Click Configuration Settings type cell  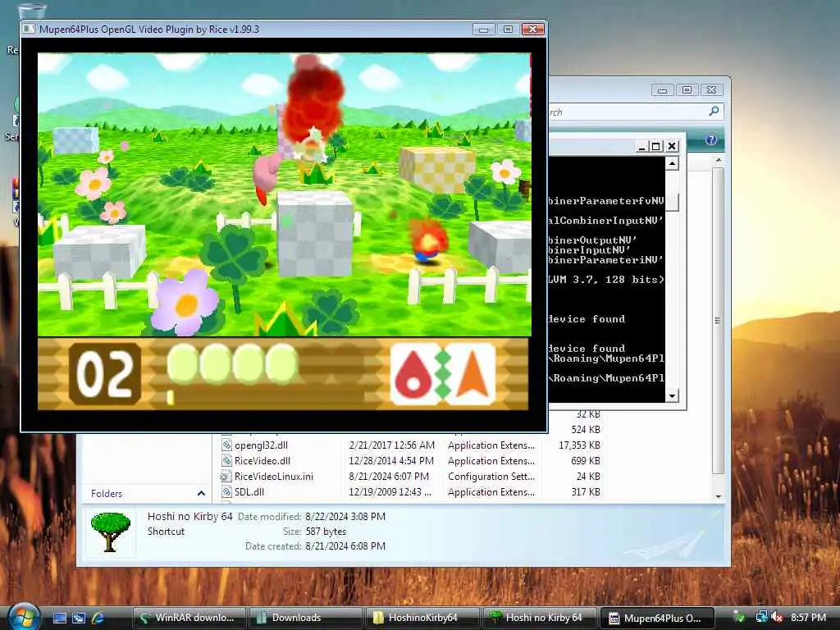491,477
